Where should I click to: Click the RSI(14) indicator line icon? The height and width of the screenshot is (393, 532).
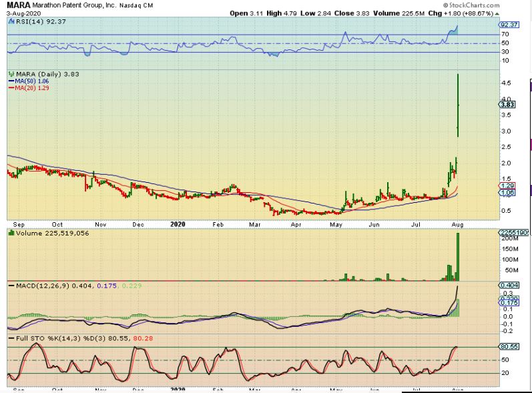coord(9,21)
